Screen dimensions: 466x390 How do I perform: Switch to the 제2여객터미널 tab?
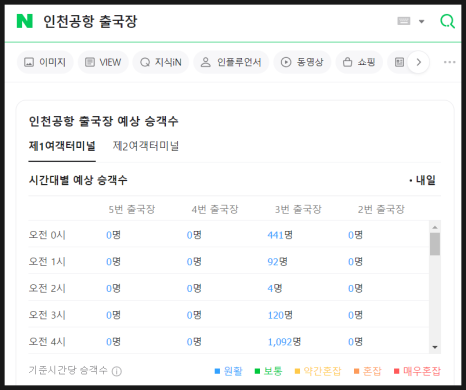pos(146,146)
